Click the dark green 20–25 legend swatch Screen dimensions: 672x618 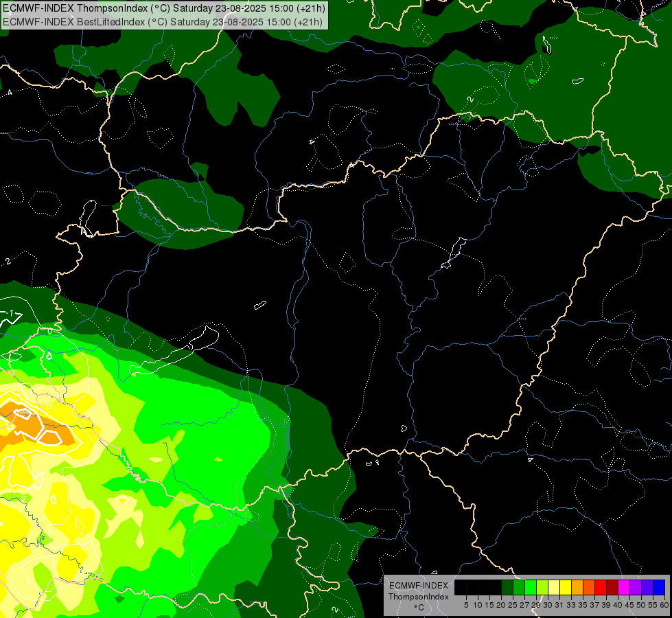(507, 587)
